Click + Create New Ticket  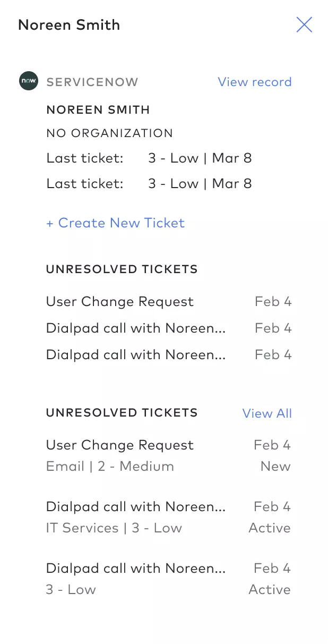coord(115,223)
